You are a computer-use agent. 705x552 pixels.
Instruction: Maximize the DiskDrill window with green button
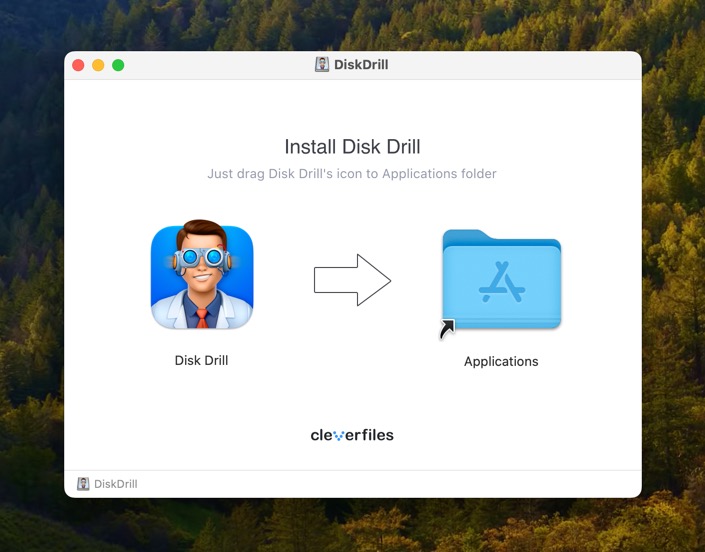click(x=118, y=65)
